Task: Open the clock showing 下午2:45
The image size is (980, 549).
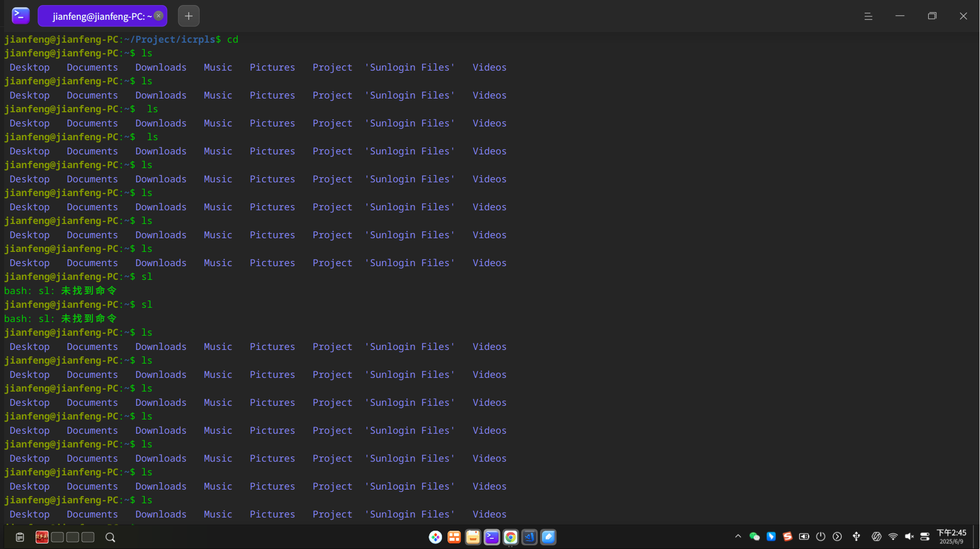Action: pos(952,537)
